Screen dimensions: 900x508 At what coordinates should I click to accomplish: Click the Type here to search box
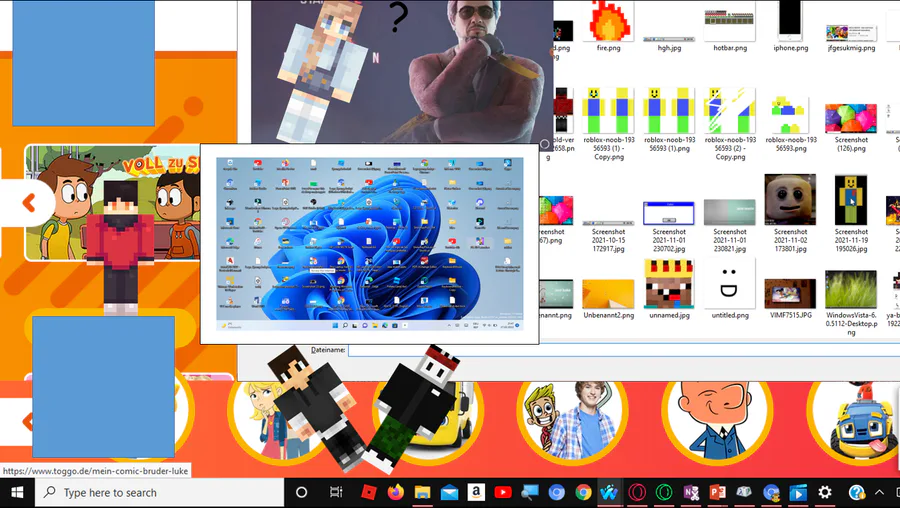click(x=160, y=493)
